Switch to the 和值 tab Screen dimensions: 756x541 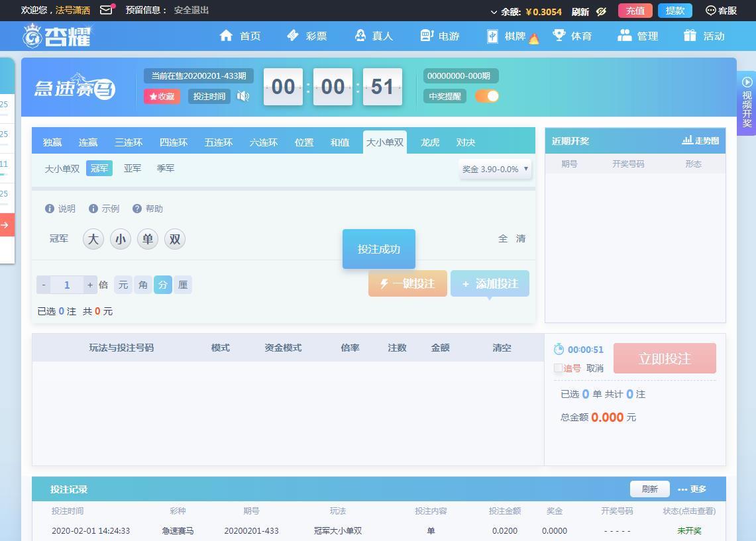(339, 142)
